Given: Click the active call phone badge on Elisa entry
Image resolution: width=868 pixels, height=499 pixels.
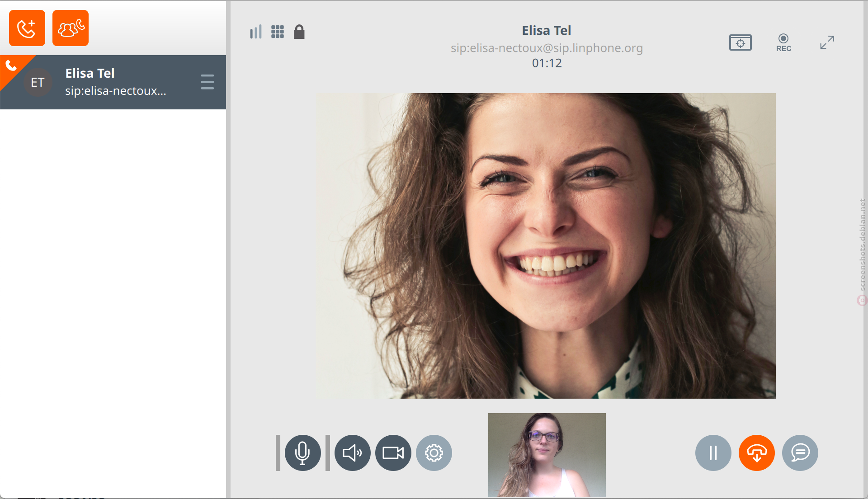Looking at the screenshot, I should pos(11,66).
